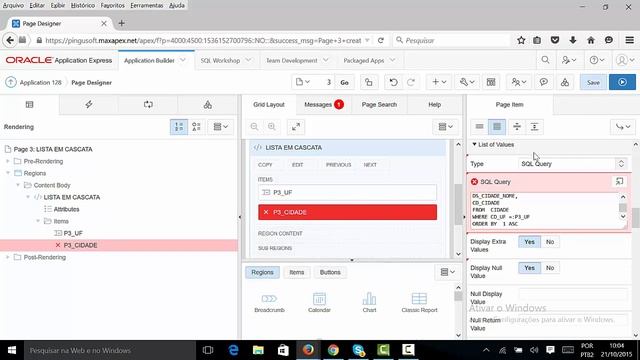Open Chrome from the taskbar
This screenshot has width=640, height=360.
click(x=333, y=350)
